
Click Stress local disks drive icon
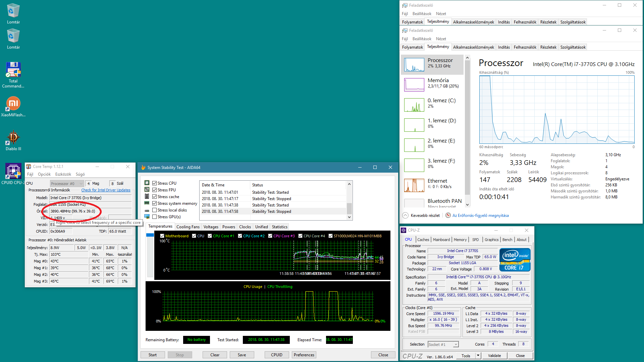coord(147,210)
